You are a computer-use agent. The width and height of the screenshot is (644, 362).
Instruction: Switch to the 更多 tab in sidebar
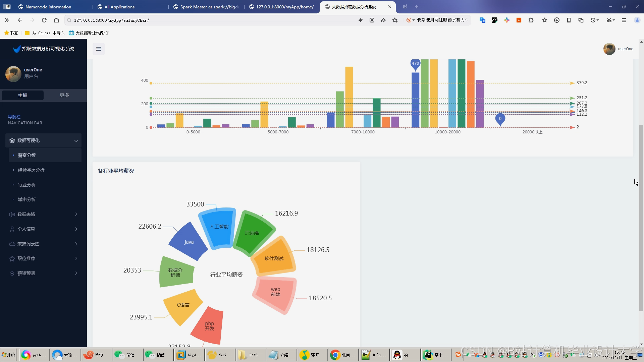(64, 95)
